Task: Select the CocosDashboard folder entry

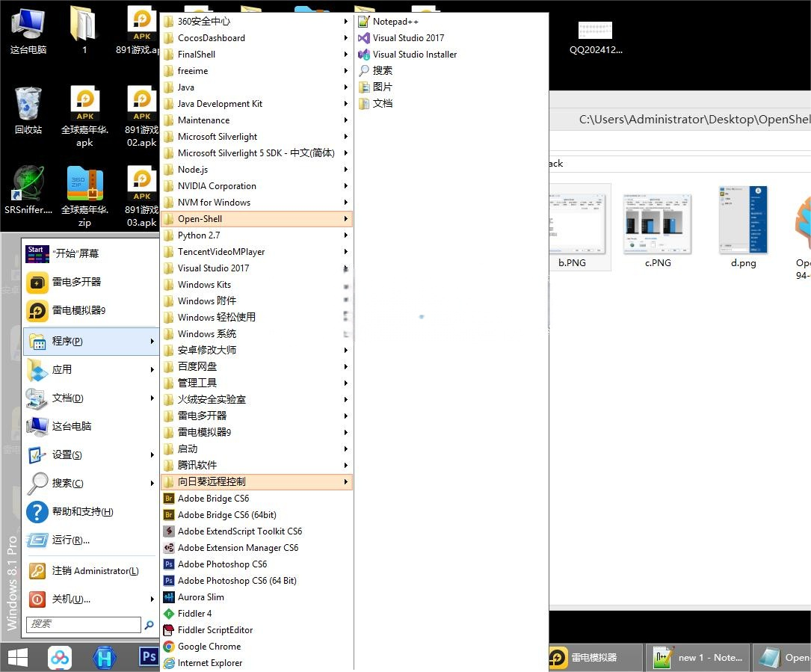Action: (257, 38)
